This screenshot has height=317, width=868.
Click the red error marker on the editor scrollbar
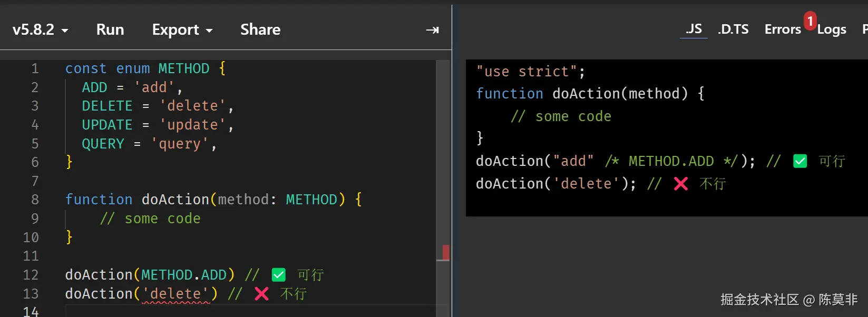(x=446, y=252)
